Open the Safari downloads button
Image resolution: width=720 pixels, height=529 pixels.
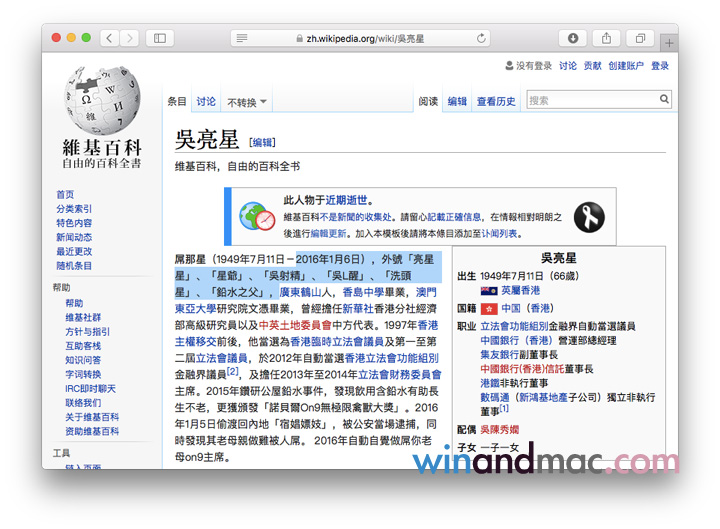[574, 38]
